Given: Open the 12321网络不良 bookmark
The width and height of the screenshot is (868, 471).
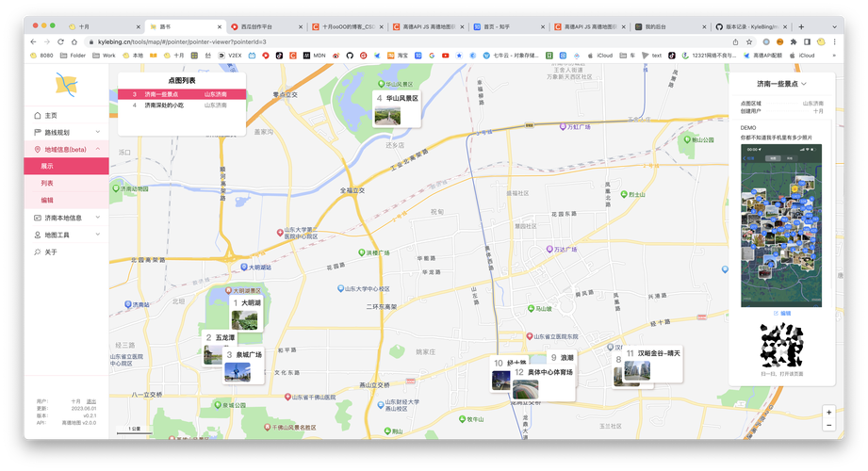Looking at the screenshot, I should tap(710, 56).
